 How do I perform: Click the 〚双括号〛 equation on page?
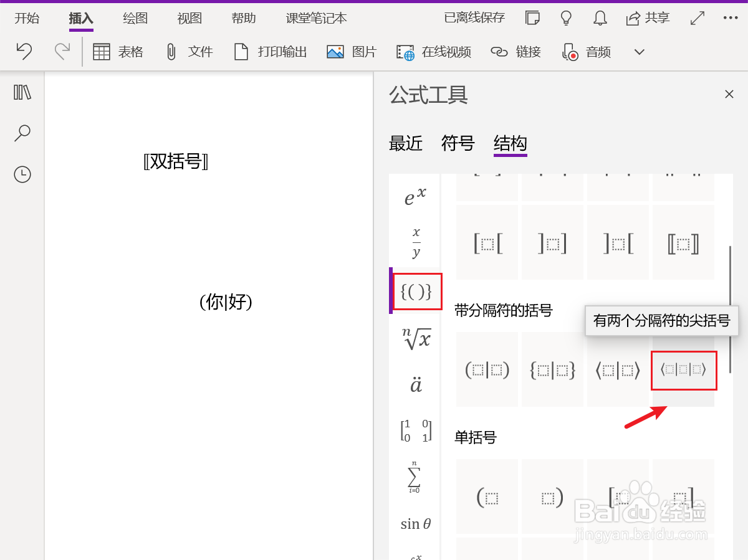176,162
